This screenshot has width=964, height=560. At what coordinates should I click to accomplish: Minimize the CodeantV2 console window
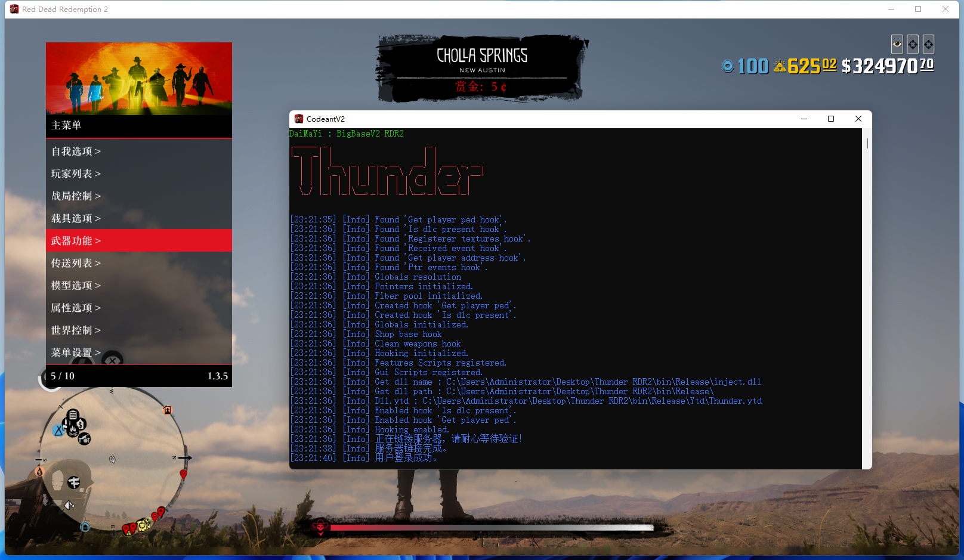tap(804, 119)
